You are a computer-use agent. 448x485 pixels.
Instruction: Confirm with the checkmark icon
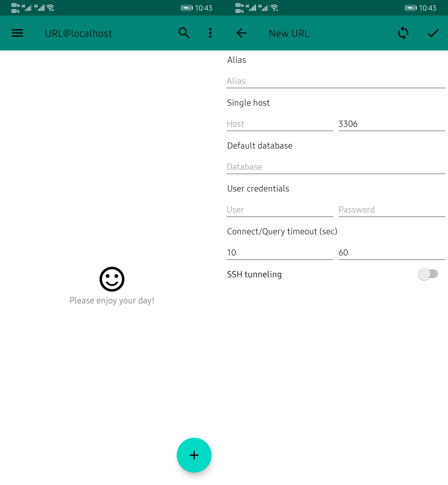pos(433,33)
